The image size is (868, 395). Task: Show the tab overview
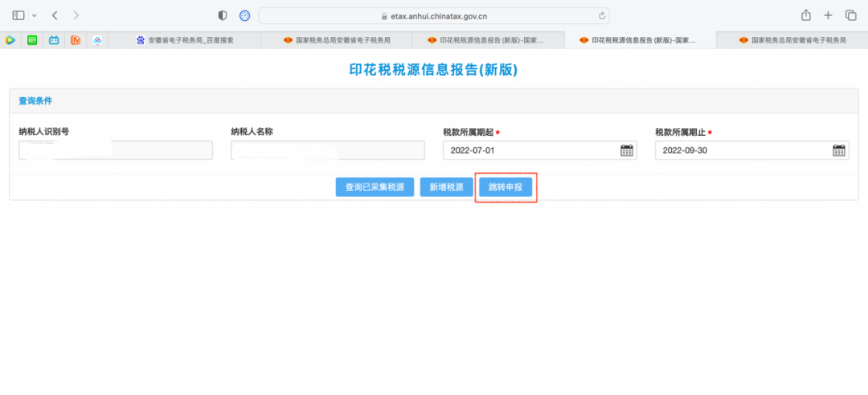coord(851,15)
